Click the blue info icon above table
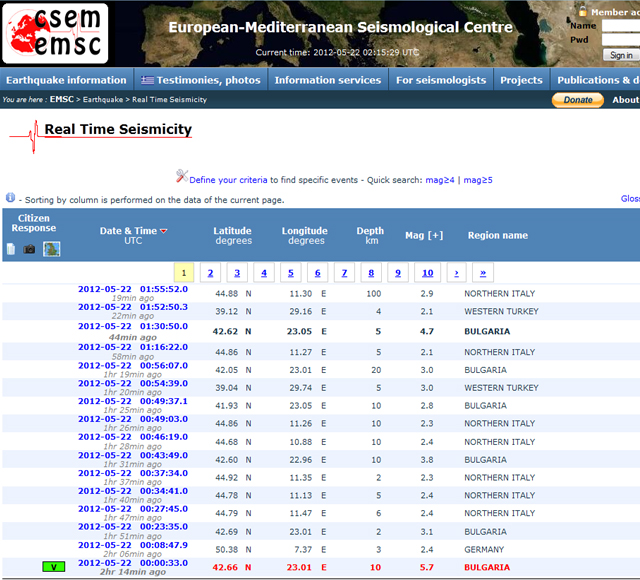This screenshot has width=640, height=580. coord(10,199)
